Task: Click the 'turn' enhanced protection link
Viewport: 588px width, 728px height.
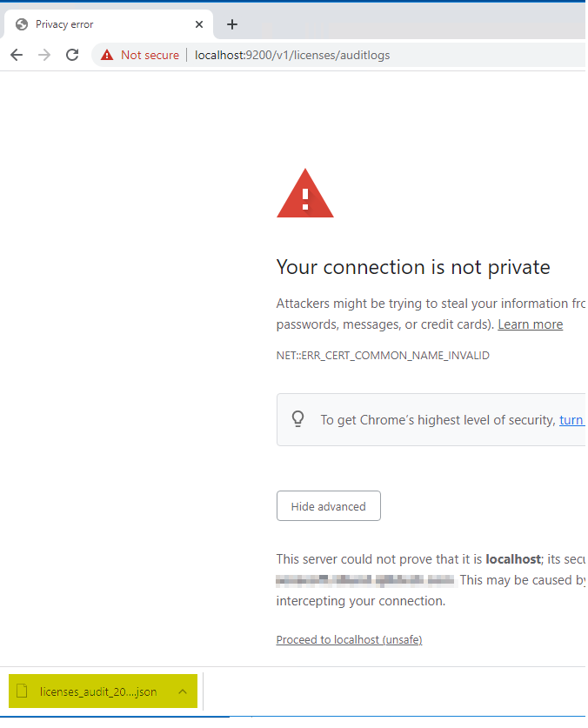Action: [571, 419]
